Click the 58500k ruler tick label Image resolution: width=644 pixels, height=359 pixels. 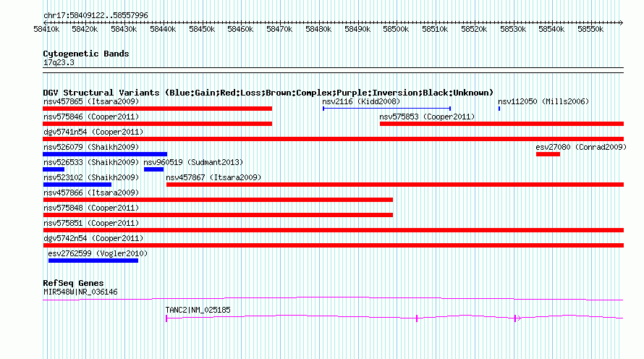(396, 29)
